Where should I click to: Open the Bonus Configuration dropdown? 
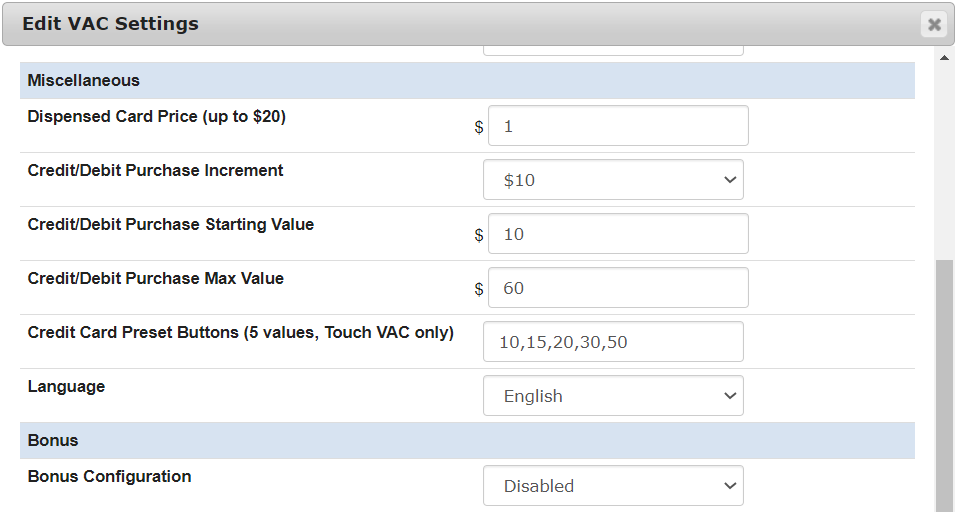pos(613,486)
